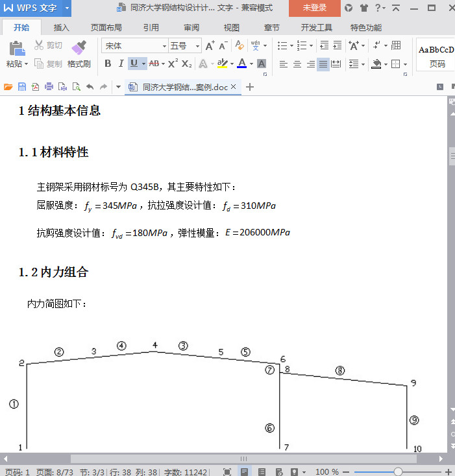The width and height of the screenshot is (455, 476).
Task: Close the 同济大学钢结...案例.doc tab
Action: 233,87
